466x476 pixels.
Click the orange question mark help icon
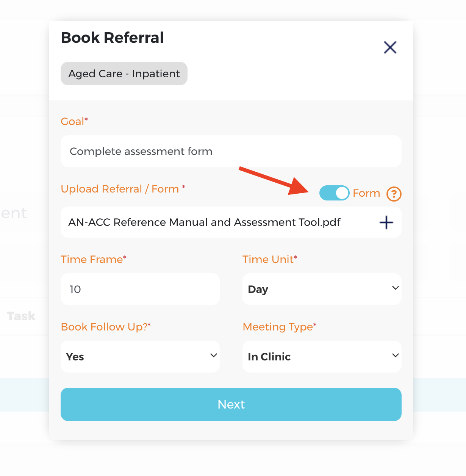point(394,194)
